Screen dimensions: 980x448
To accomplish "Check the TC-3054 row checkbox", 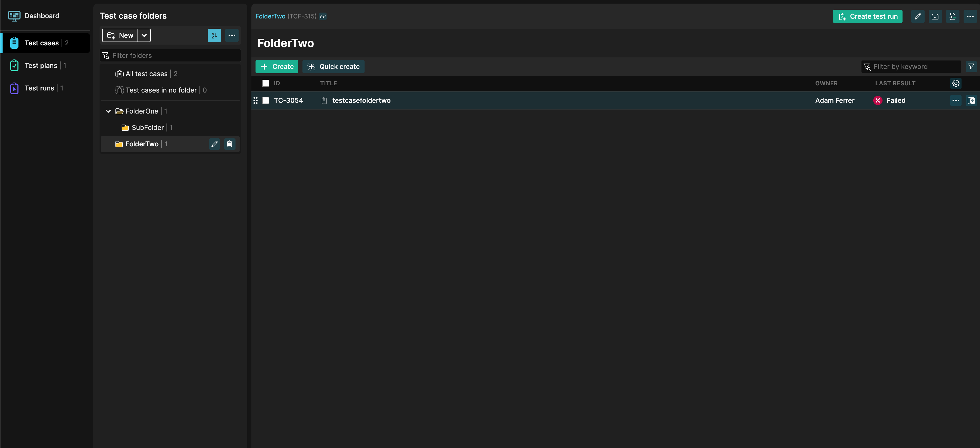I will click(266, 100).
